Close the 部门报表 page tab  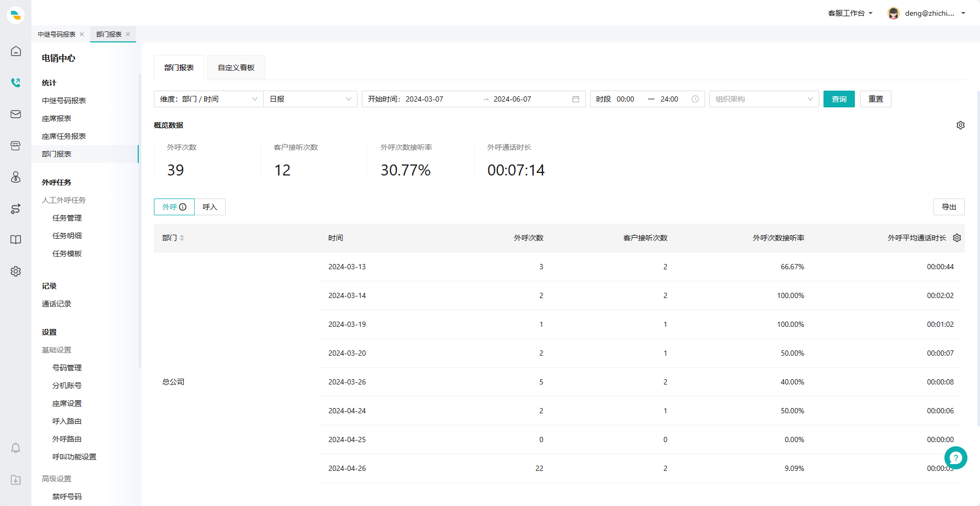128,34
